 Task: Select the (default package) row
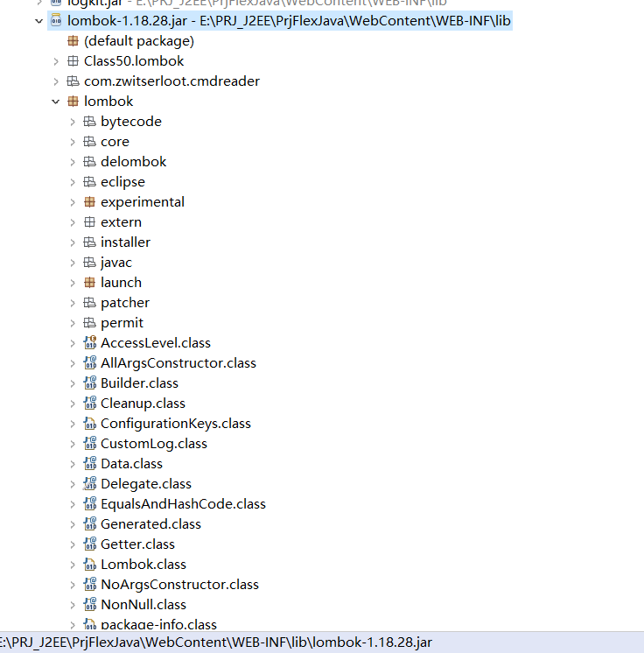coord(139,41)
